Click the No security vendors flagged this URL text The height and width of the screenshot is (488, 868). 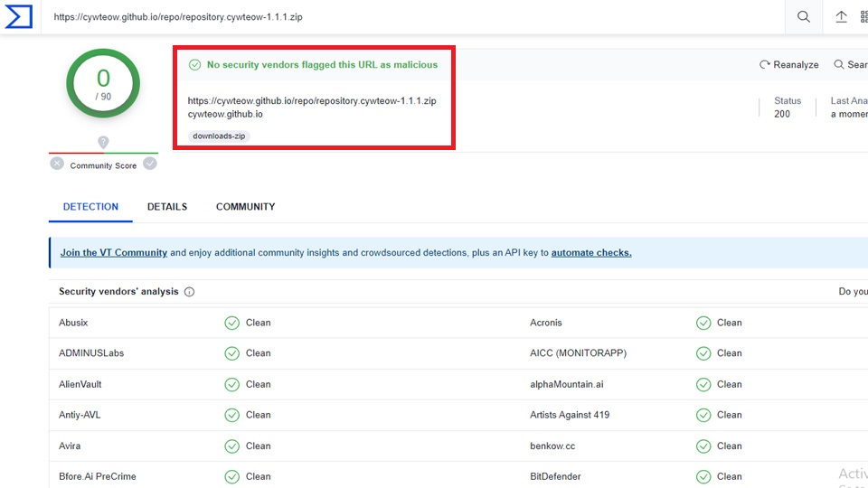tap(322, 65)
